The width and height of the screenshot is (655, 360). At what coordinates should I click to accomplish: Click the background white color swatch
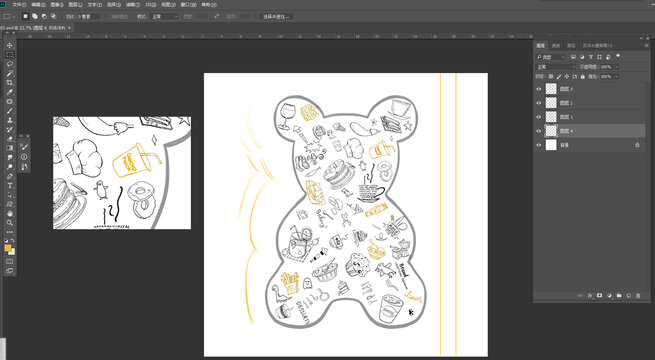pos(12,251)
